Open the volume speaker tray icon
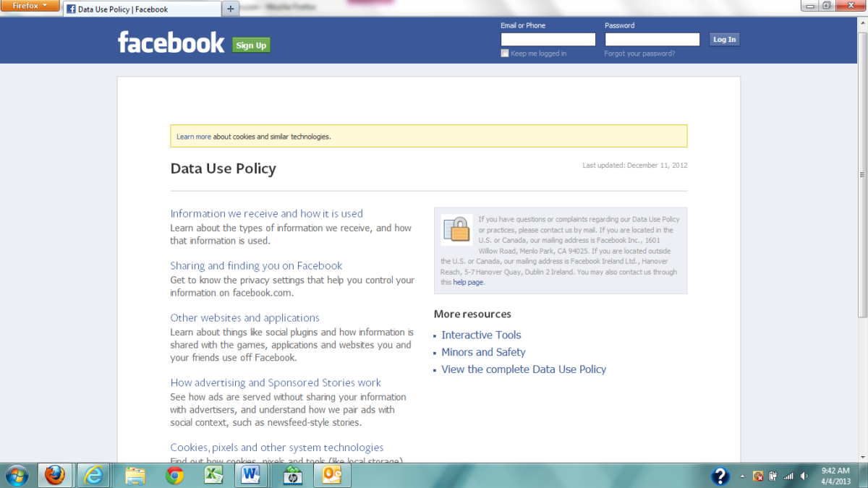This screenshot has height=488, width=868. [804, 476]
